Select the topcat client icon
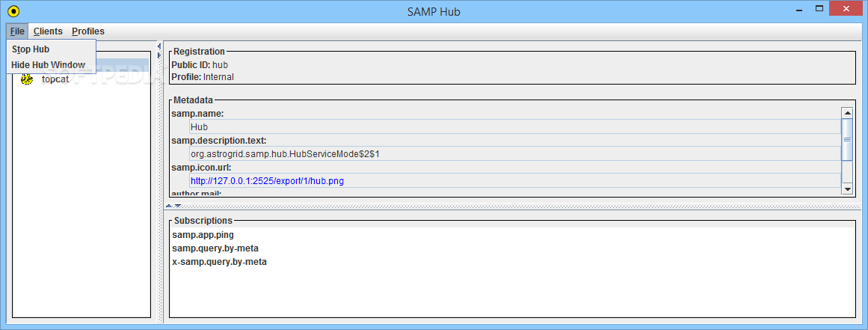The image size is (868, 330). (27, 79)
